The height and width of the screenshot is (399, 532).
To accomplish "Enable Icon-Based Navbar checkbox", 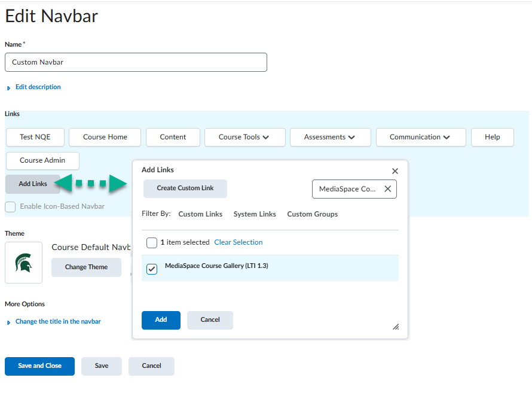I will tap(11, 207).
